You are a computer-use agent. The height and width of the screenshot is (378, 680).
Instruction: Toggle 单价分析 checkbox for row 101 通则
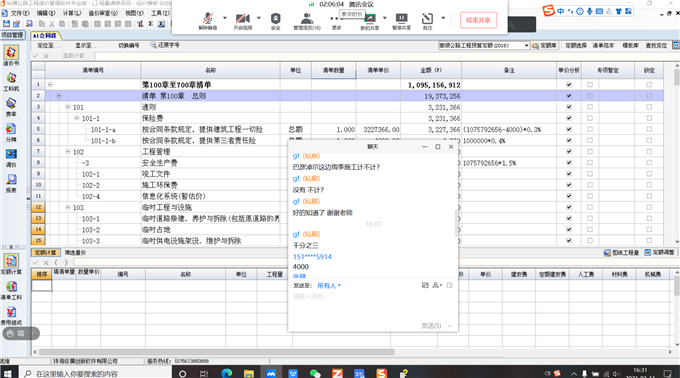569,107
